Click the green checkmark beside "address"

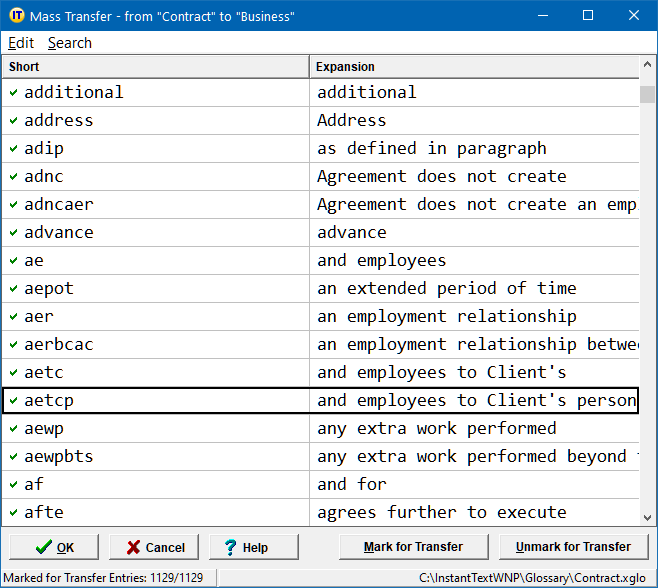click(x=14, y=120)
